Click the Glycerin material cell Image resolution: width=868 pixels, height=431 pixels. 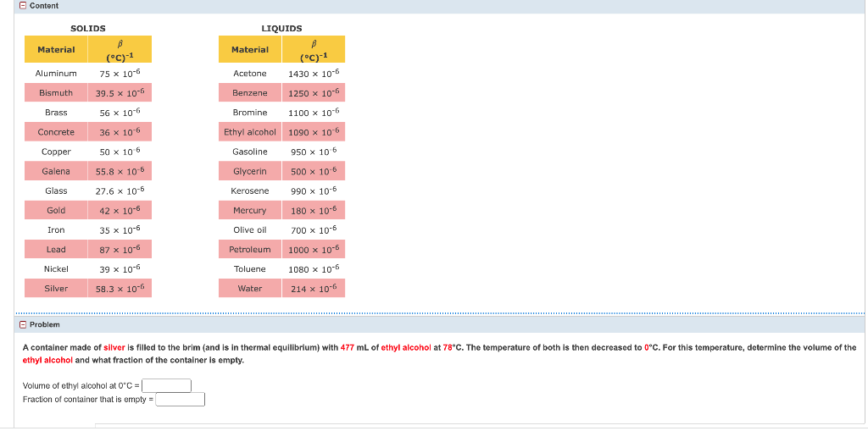250,172
